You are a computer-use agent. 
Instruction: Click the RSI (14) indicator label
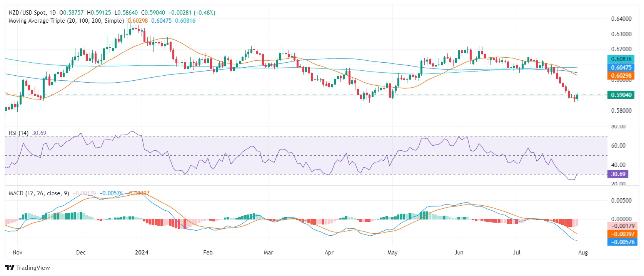click(18, 133)
